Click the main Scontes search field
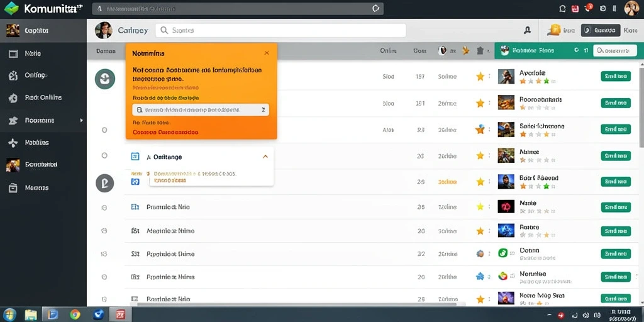The height and width of the screenshot is (322, 644). [280, 30]
